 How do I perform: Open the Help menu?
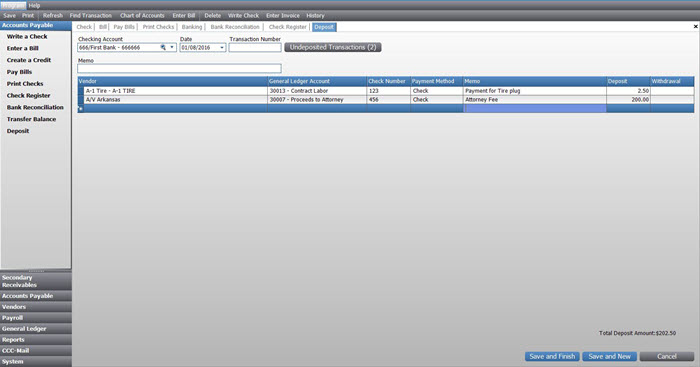tap(34, 5)
